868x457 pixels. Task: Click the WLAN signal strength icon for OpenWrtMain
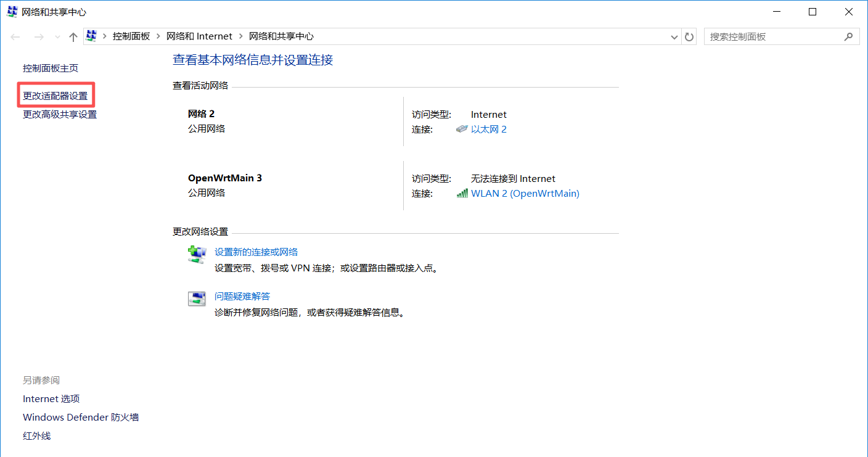[x=462, y=193]
